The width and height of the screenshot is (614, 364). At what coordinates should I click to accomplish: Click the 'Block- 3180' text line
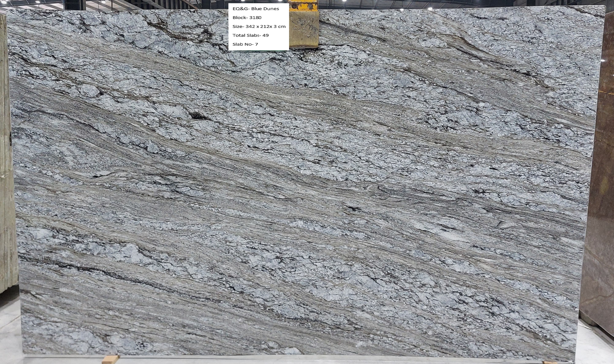click(x=247, y=18)
